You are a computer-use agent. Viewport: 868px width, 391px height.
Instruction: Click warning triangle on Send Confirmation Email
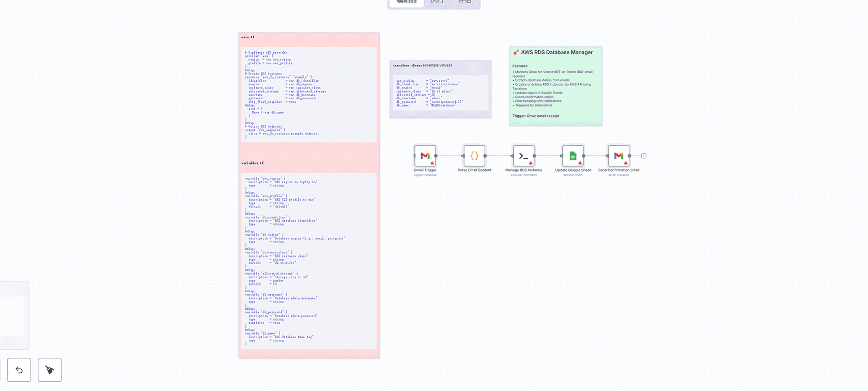[x=626, y=163]
